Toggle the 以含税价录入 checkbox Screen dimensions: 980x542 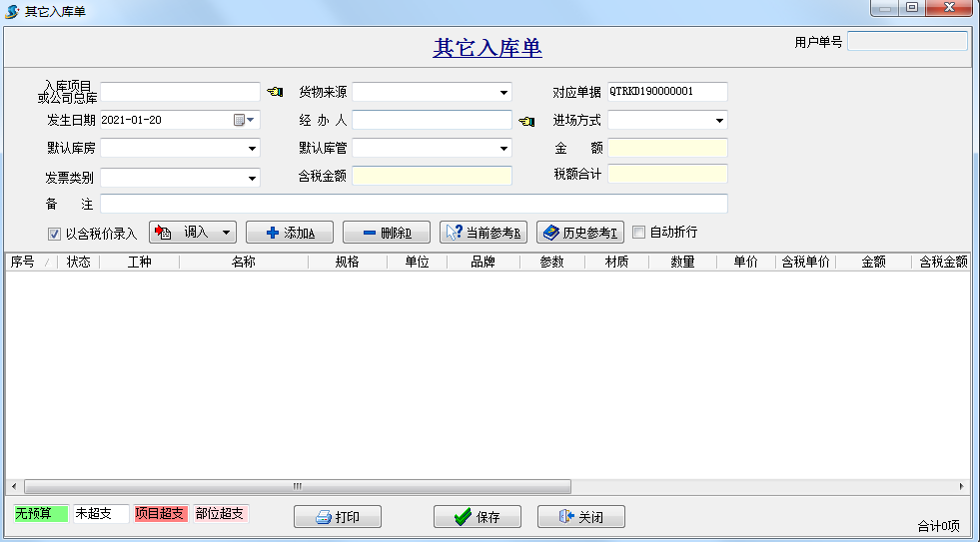tap(54, 235)
